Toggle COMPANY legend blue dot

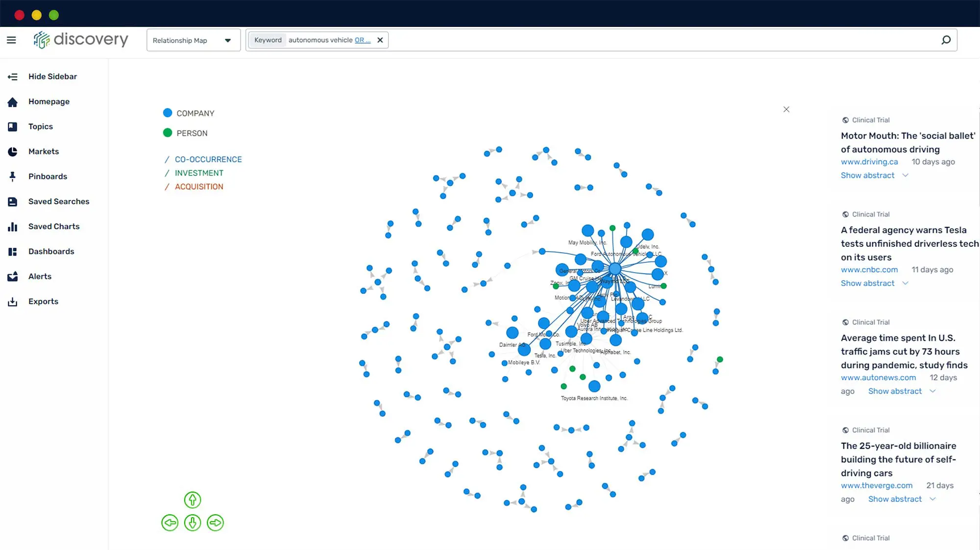tap(168, 113)
